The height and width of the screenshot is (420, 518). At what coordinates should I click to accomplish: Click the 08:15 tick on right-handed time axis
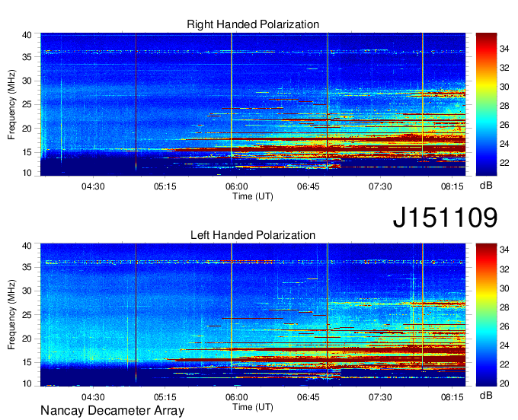point(452,186)
